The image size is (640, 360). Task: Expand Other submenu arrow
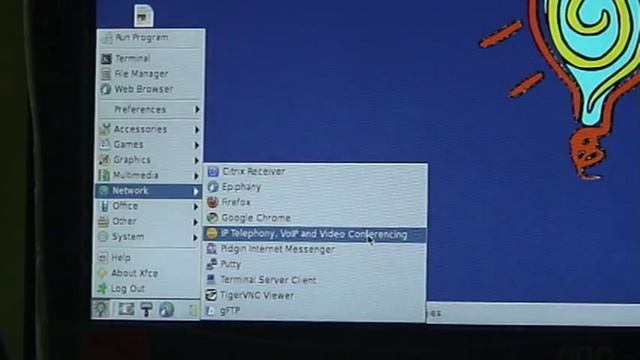pos(196,222)
